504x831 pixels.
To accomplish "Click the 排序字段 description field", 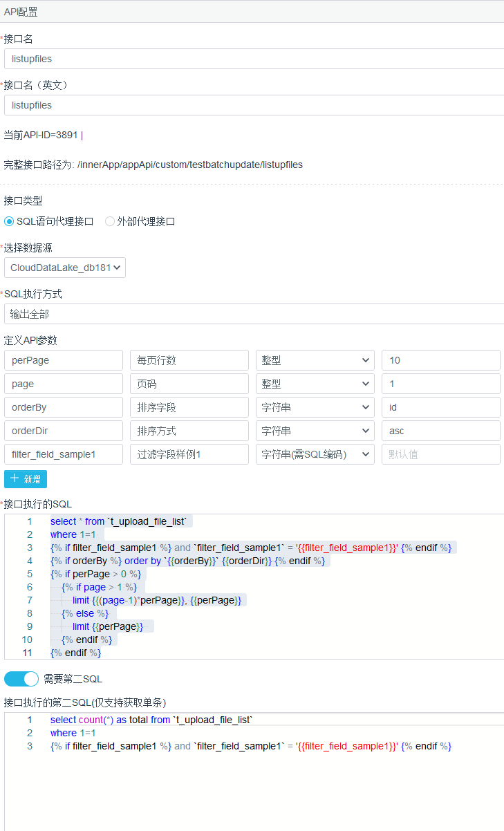I will [x=189, y=407].
